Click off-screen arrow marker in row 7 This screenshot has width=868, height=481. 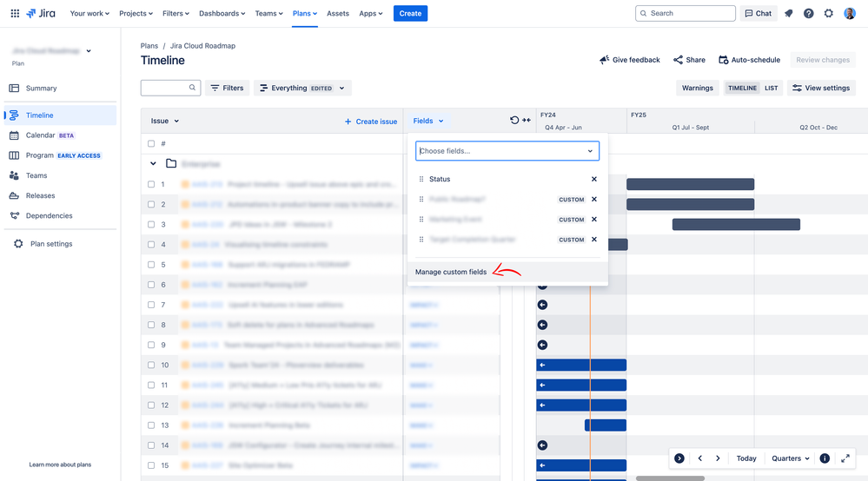click(542, 305)
